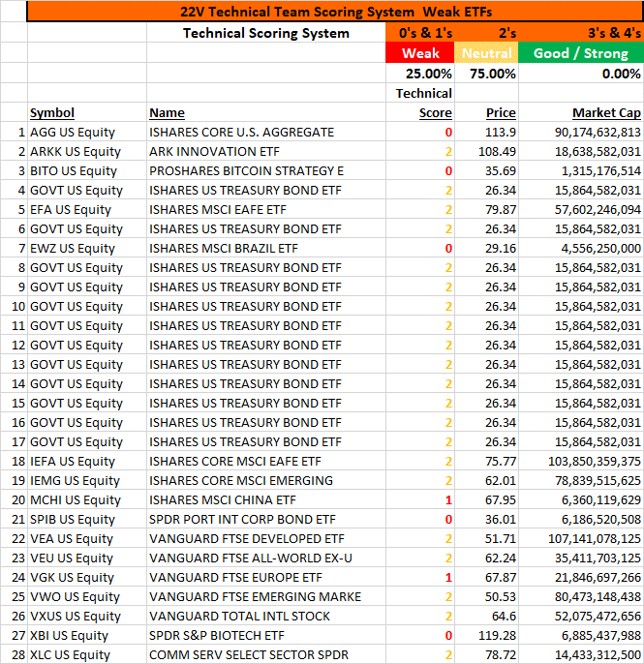The image size is (644, 664).
Task: Select the 'EWZ US Equity' symbol cell
Action: 87,248
